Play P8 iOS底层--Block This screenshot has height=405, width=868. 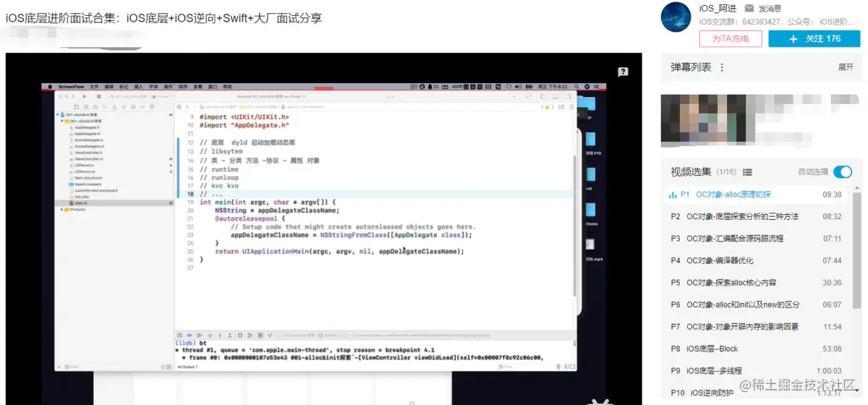757,349
